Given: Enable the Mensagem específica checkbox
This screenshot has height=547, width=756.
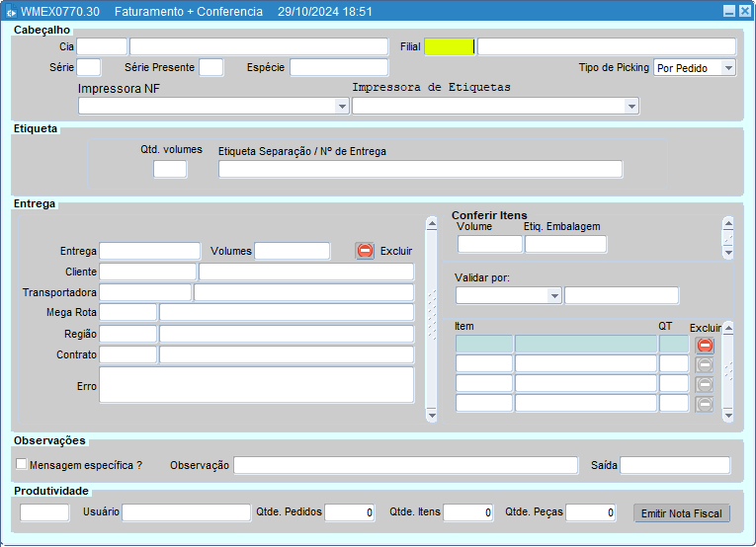Looking at the screenshot, I should (x=22, y=464).
